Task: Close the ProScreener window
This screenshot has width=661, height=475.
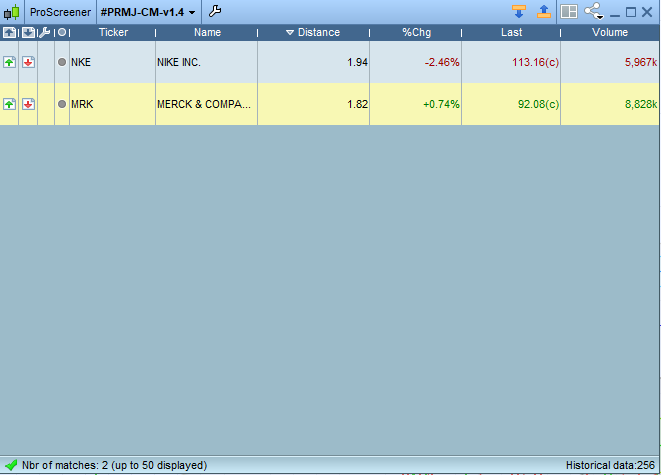Action: click(647, 12)
